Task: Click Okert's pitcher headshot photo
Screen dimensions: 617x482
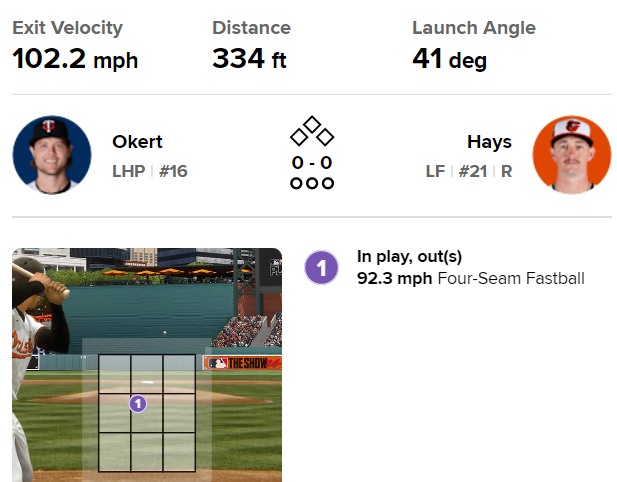Action: (52, 155)
